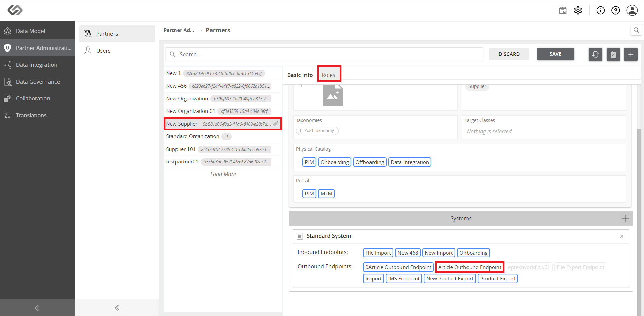The image size is (644, 316).
Task: Open Data Governance in sidebar
Action: (37, 82)
